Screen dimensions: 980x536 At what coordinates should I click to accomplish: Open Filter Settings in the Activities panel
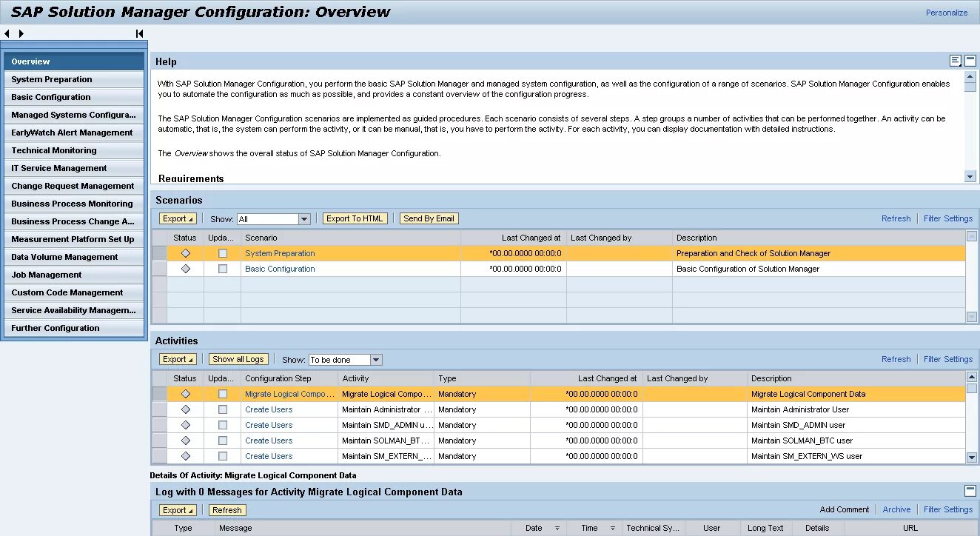pos(948,359)
